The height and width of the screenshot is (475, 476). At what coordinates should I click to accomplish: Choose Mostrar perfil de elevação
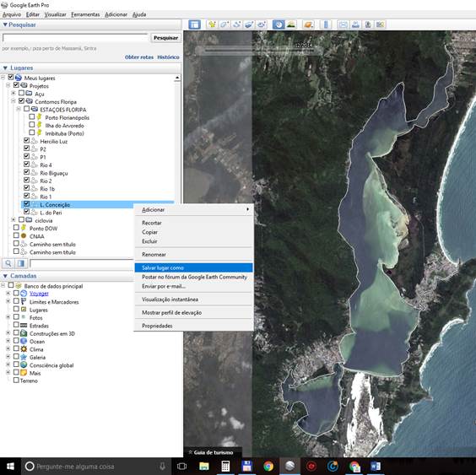tap(193, 313)
